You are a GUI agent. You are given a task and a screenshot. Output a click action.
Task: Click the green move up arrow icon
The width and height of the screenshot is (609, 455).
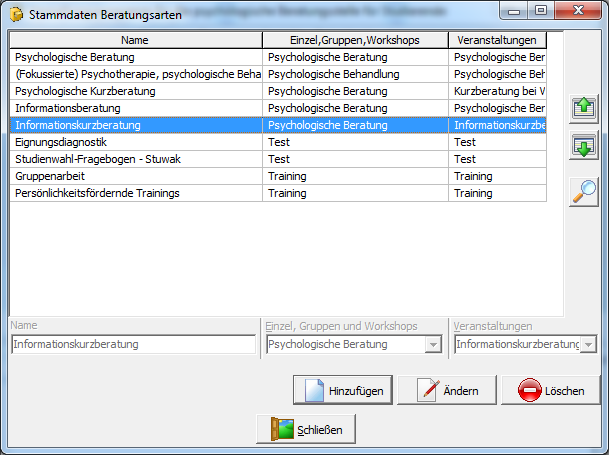(x=583, y=108)
